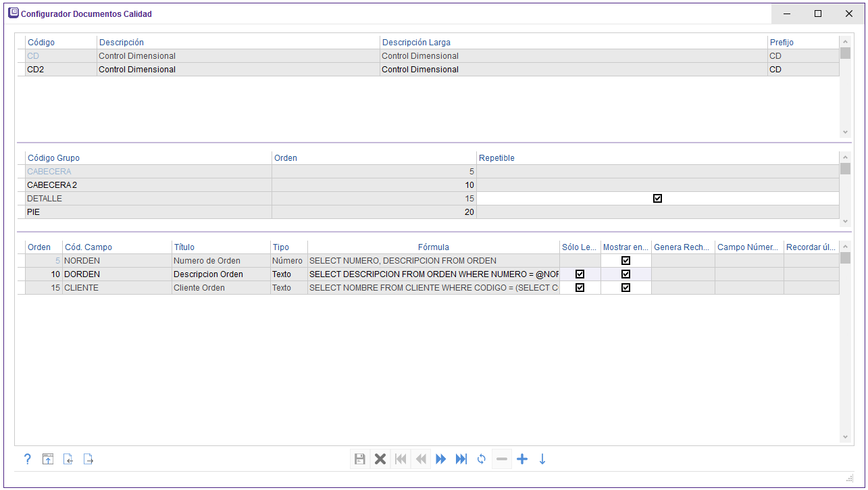Toggle Mostrar en checkbox for CLIENTE row
This screenshot has height=490, width=868.
pyautogui.click(x=626, y=288)
